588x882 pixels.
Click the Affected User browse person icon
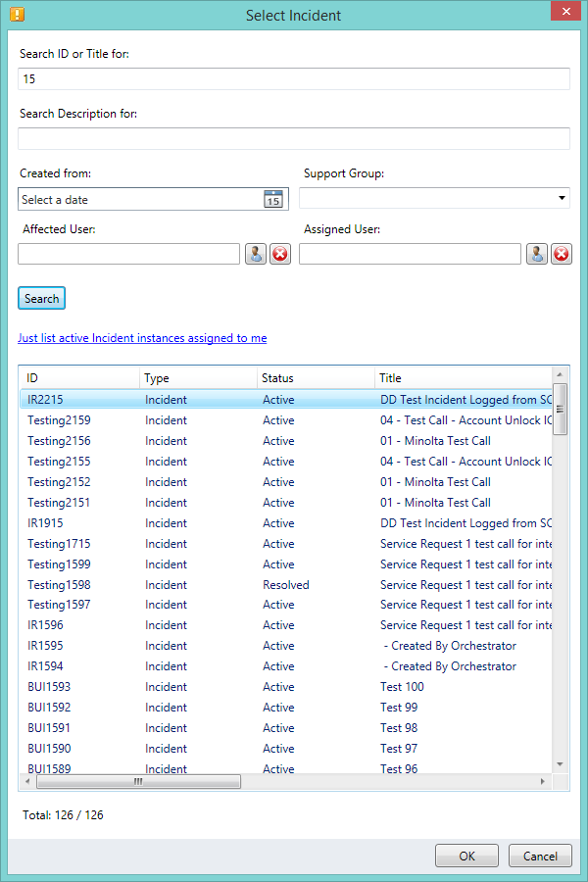256,254
